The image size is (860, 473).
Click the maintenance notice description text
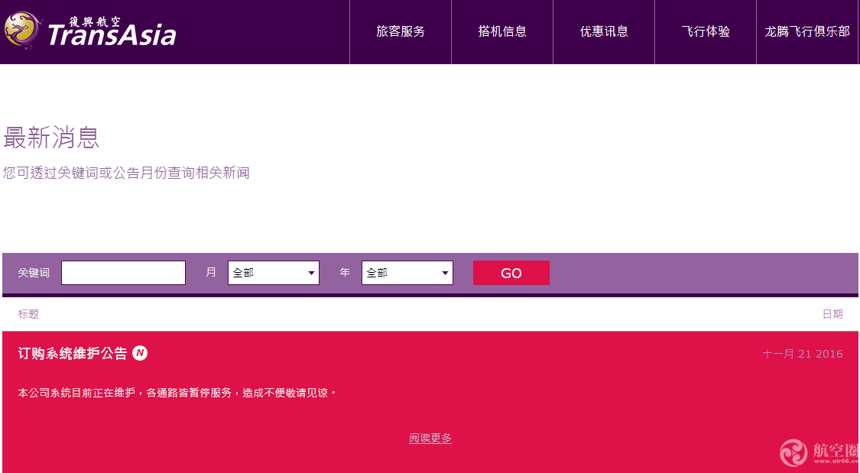tap(177, 393)
